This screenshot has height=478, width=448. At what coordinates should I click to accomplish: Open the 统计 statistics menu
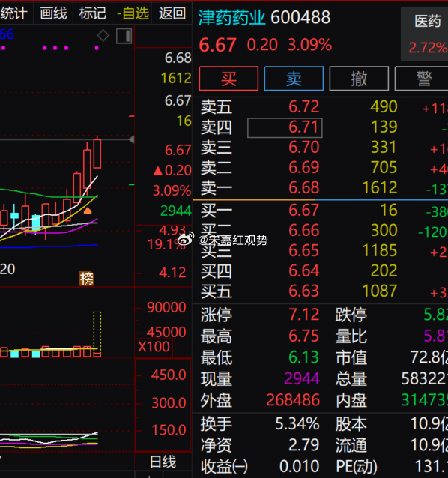click(x=14, y=13)
